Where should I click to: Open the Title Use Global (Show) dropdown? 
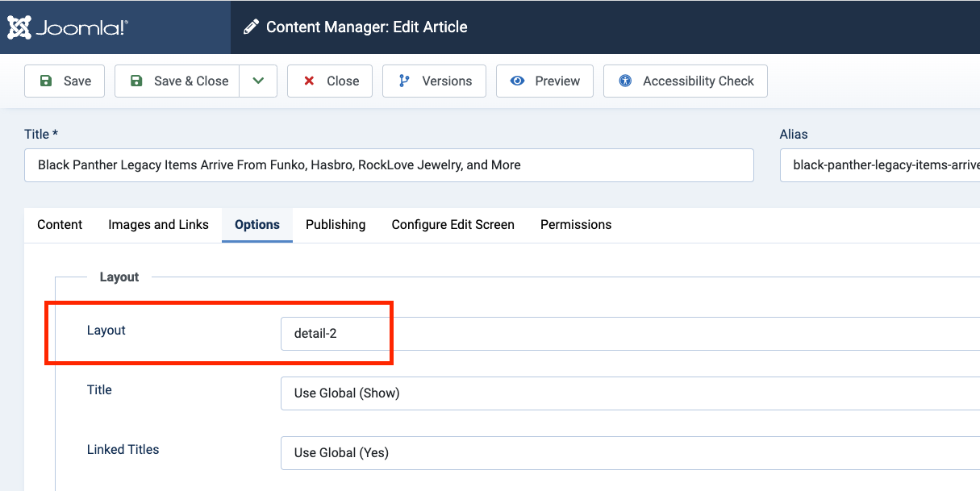[629, 393]
